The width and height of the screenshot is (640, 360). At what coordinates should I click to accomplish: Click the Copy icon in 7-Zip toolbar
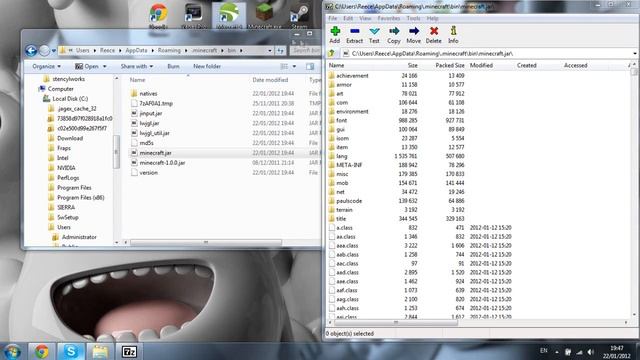pos(393,35)
